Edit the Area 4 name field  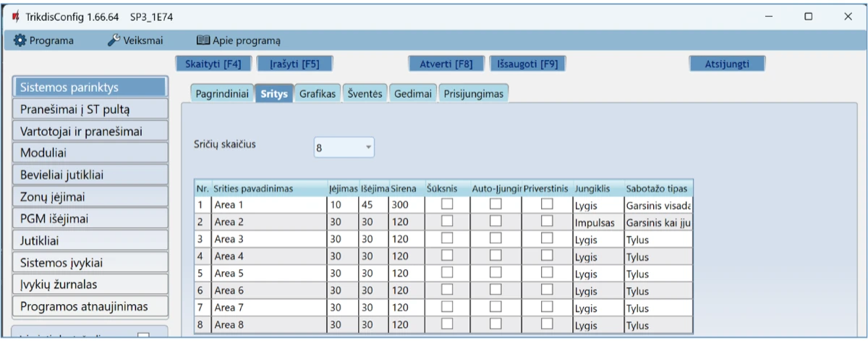tap(268, 256)
